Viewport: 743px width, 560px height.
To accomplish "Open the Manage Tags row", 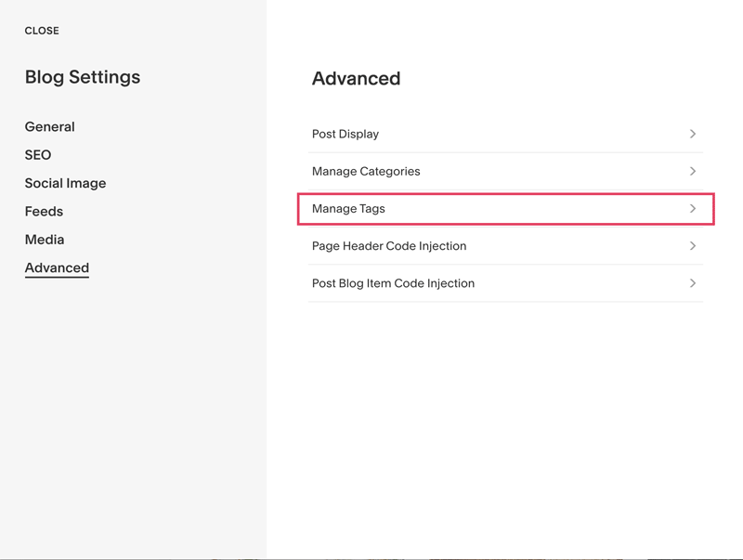I will 505,209.
